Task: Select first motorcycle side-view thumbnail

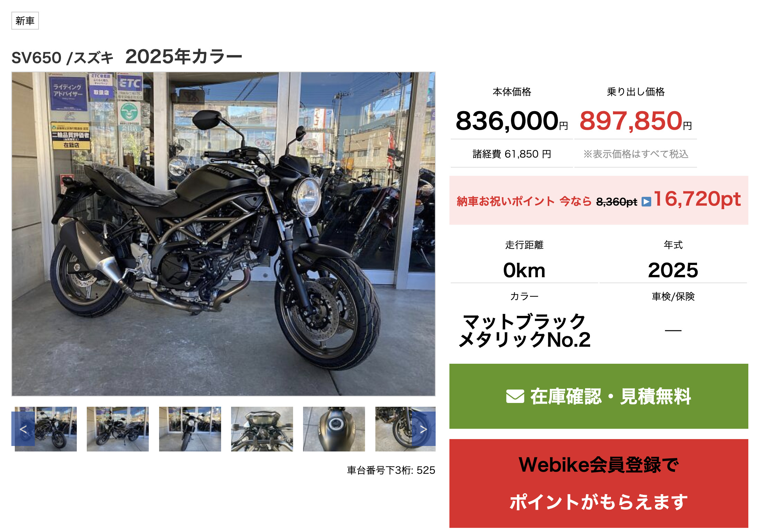Action: click(46, 429)
